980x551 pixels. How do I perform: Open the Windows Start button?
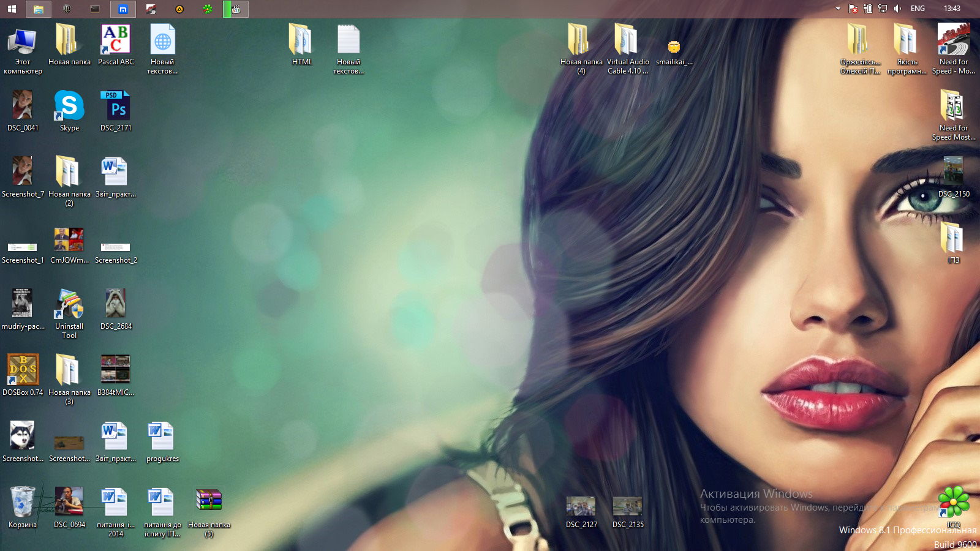tap(12, 9)
